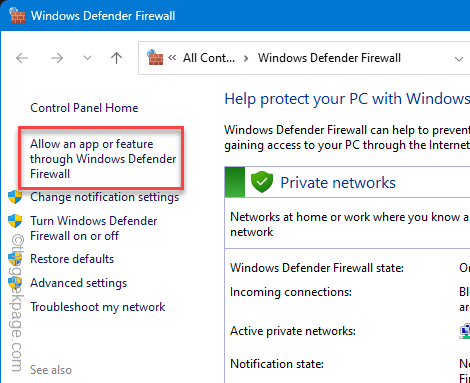The height and width of the screenshot is (383, 470).
Task: Open Turn Windows Defender Firewall on or off
Action: point(94,228)
